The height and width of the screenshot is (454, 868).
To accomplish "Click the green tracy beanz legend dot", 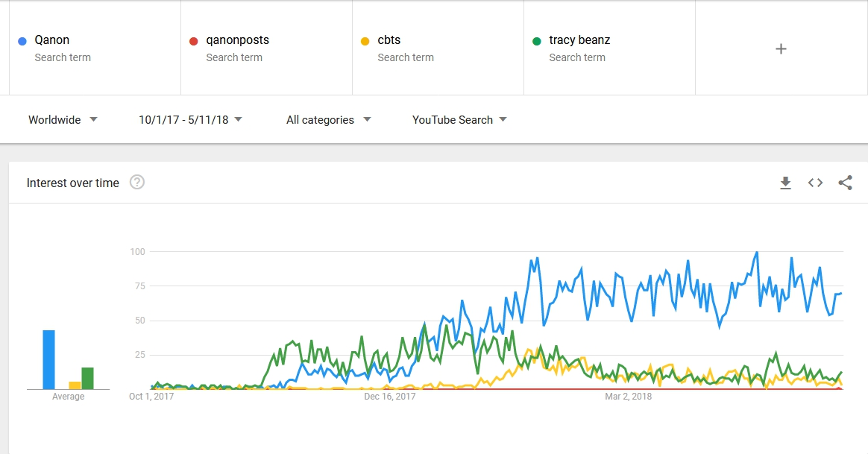I will coord(537,41).
